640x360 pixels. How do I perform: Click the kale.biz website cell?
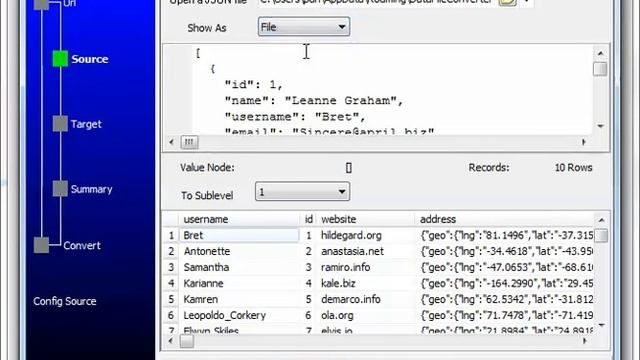pos(366,283)
